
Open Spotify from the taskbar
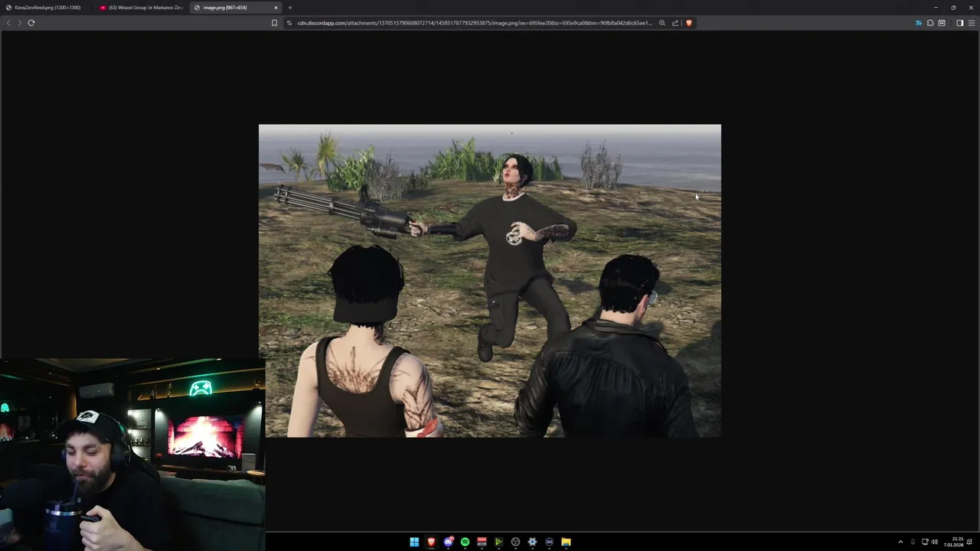point(465,542)
